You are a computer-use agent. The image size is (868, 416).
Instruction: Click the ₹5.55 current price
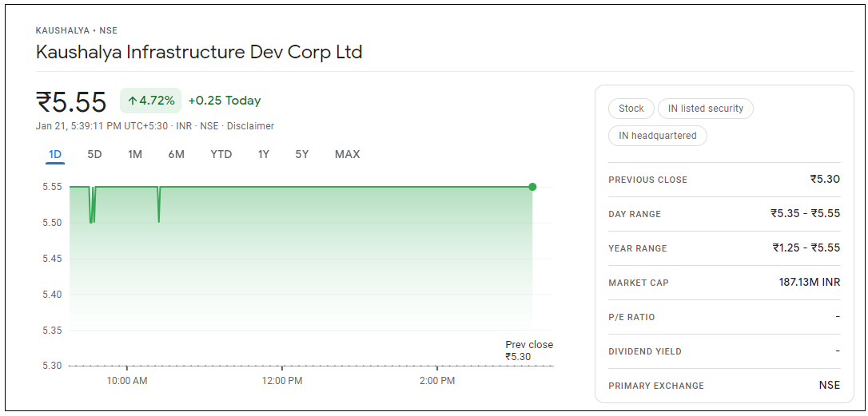tap(71, 101)
